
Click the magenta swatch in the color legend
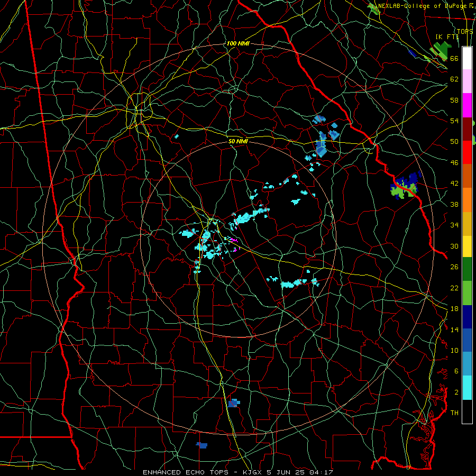(x=467, y=105)
